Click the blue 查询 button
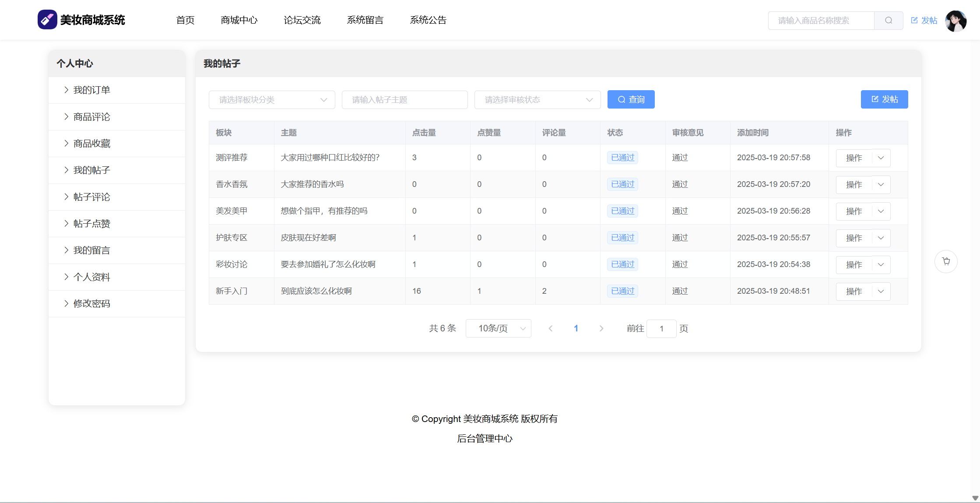 point(631,100)
